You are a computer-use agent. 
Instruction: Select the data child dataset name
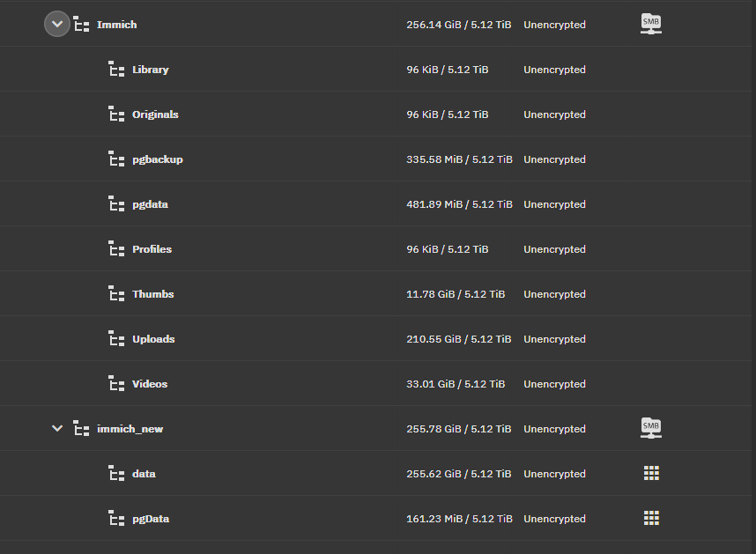[x=144, y=474]
